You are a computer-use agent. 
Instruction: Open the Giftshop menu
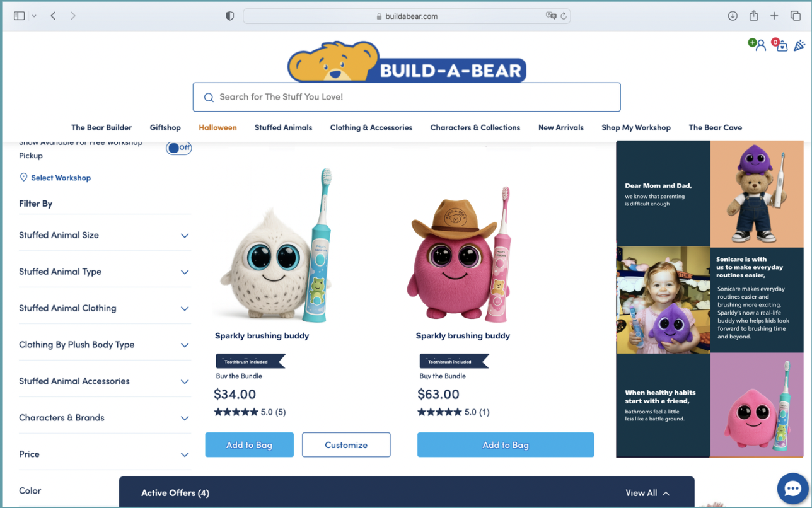point(165,127)
